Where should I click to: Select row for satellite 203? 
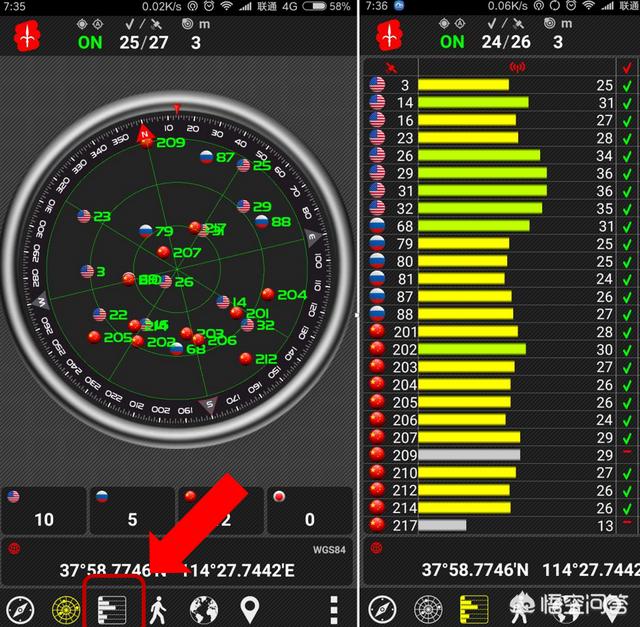point(500,367)
